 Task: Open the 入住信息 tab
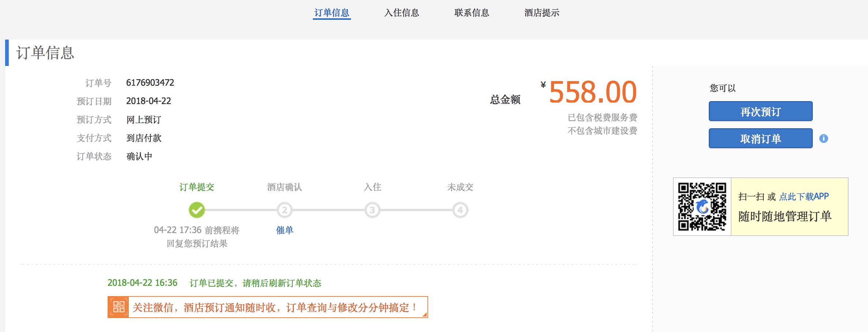click(x=401, y=13)
